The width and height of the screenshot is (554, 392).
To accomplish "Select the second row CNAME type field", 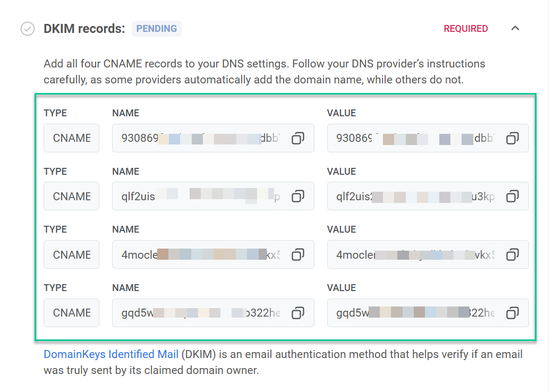I will click(72, 197).
